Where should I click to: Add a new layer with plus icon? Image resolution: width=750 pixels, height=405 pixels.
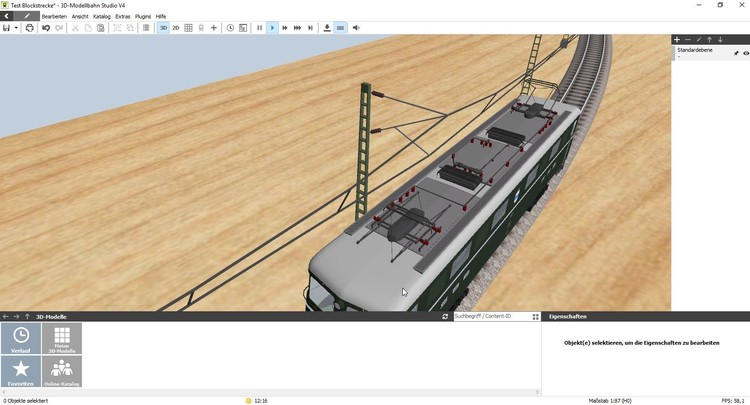tap(677, 40)
